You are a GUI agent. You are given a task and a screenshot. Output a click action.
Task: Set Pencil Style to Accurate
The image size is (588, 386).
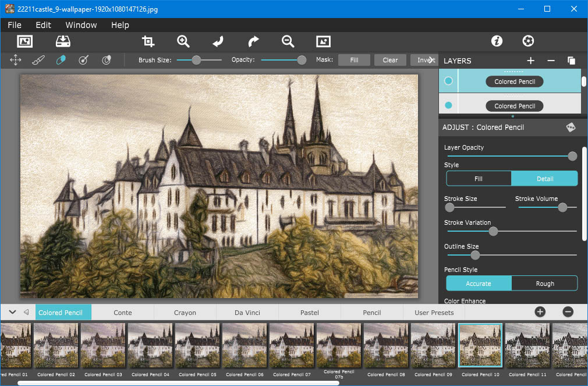tap(479, 284)
